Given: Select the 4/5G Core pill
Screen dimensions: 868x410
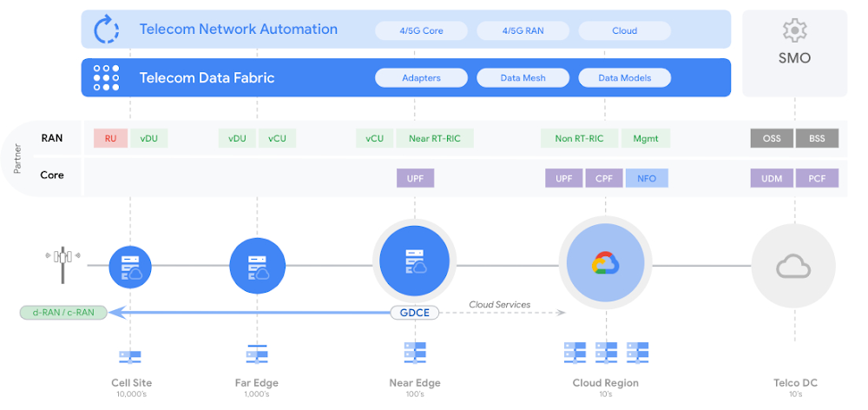Looking at the screenshot, I should click(421, 31).
